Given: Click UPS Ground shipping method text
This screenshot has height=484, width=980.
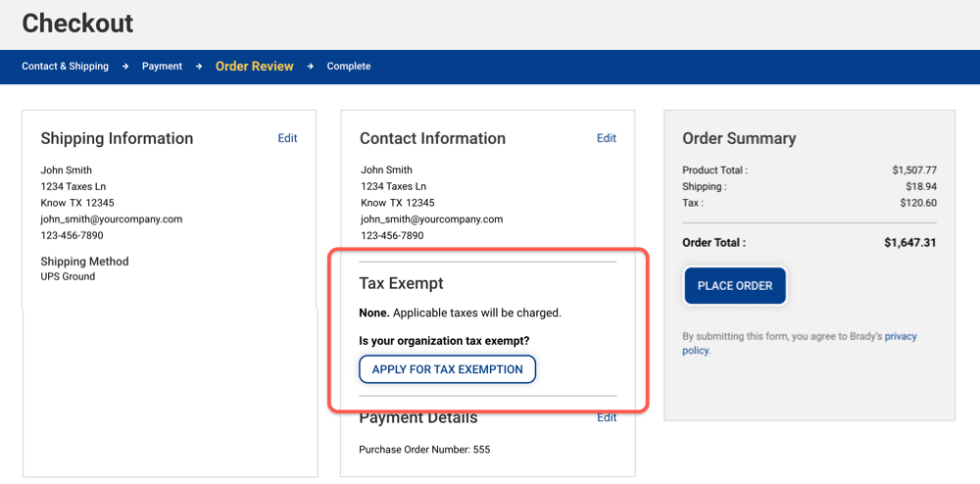Looking at the screenshot, I should coord(69,276).
